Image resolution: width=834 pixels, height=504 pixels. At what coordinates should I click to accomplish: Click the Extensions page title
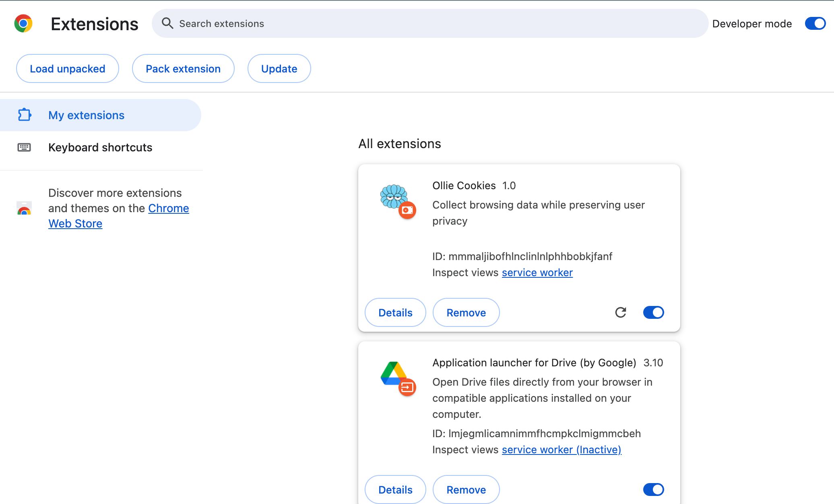coord(95,24)
